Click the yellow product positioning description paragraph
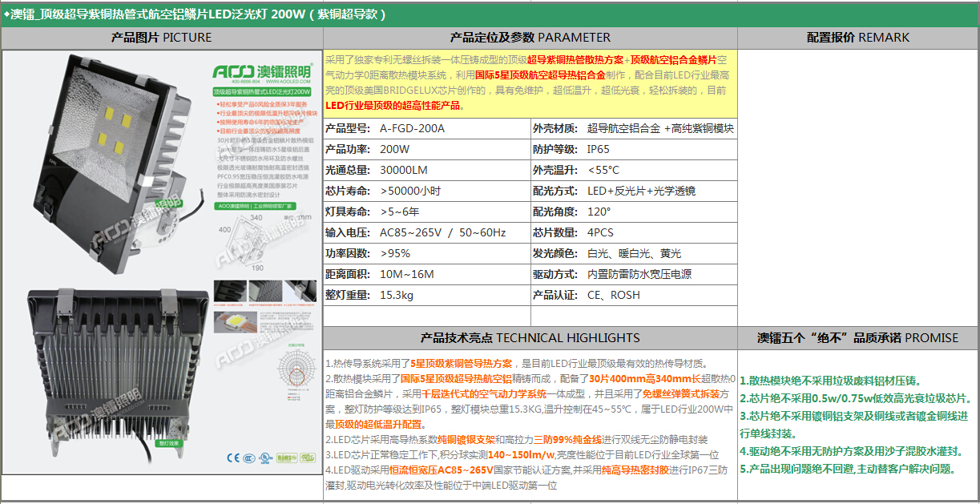The width and height of the screenshot is (980, 504). tap(530, 83)
